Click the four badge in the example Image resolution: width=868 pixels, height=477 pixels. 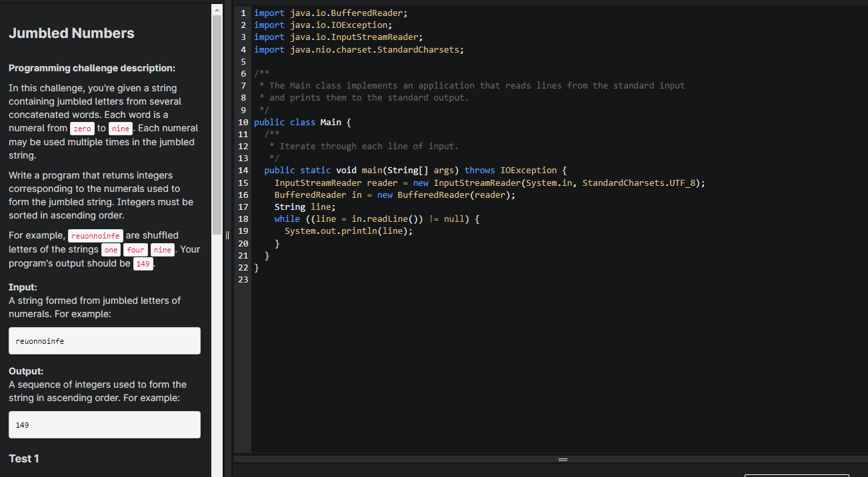click(135, 249)
